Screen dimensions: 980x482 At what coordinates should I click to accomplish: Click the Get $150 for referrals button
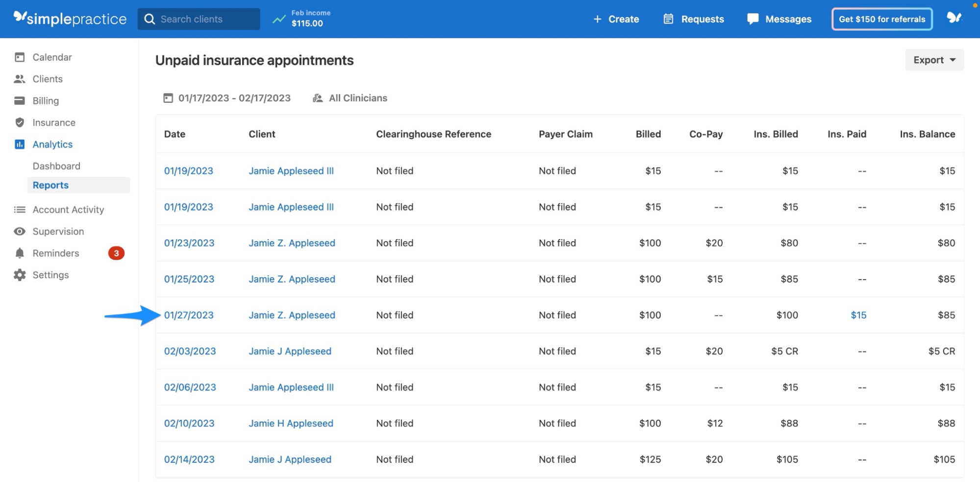881,19
